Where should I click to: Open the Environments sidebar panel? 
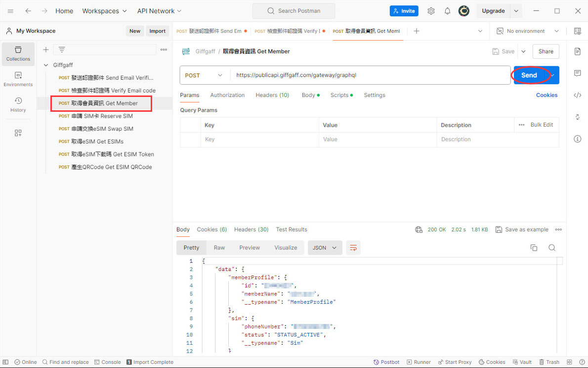click(18, 79)
